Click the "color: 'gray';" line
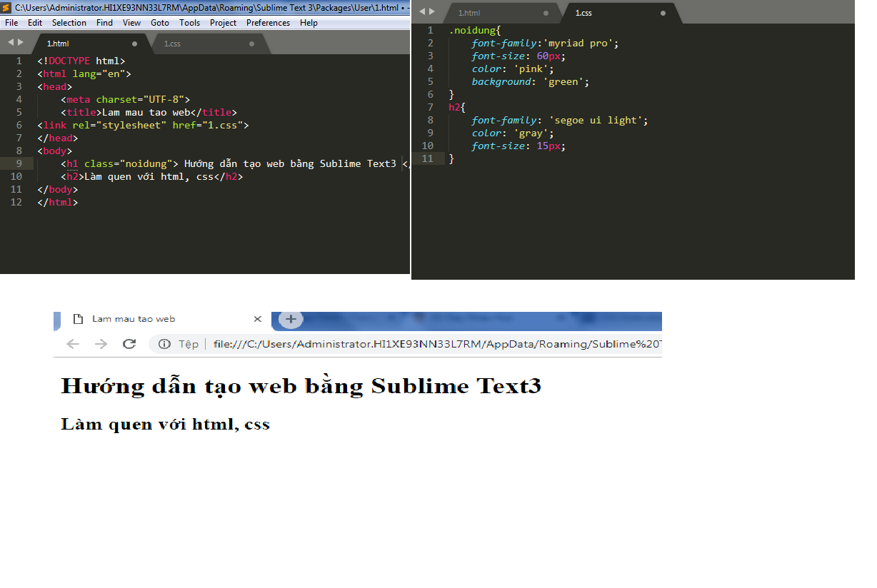This screenshot has height=588, width=877. point(513,133)
